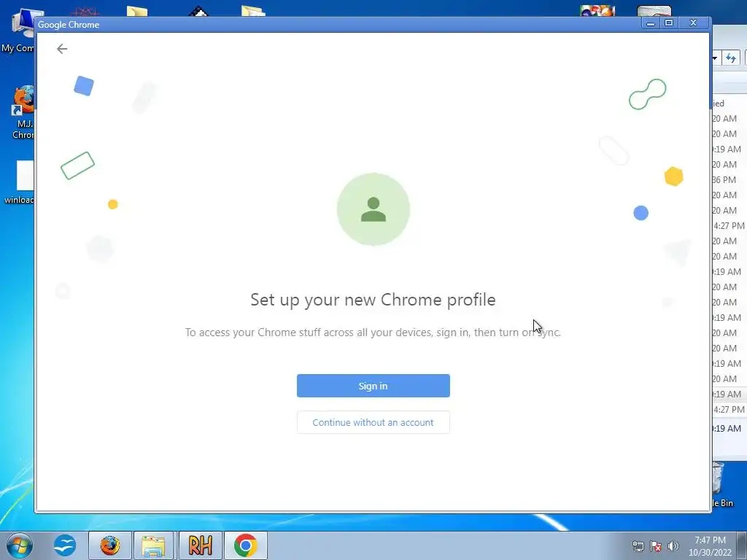Choose Continue without an account
The image size is (747, 560).
(x=373, y=422)
